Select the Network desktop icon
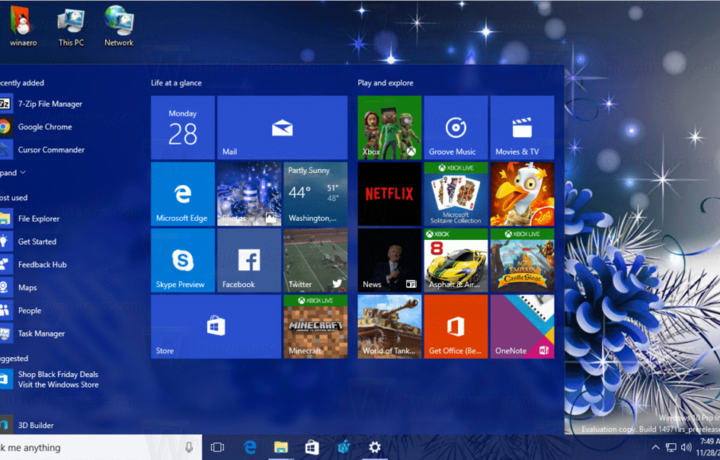Image resolution: width=720 pixels, height=460 pixels. (119, 26)
